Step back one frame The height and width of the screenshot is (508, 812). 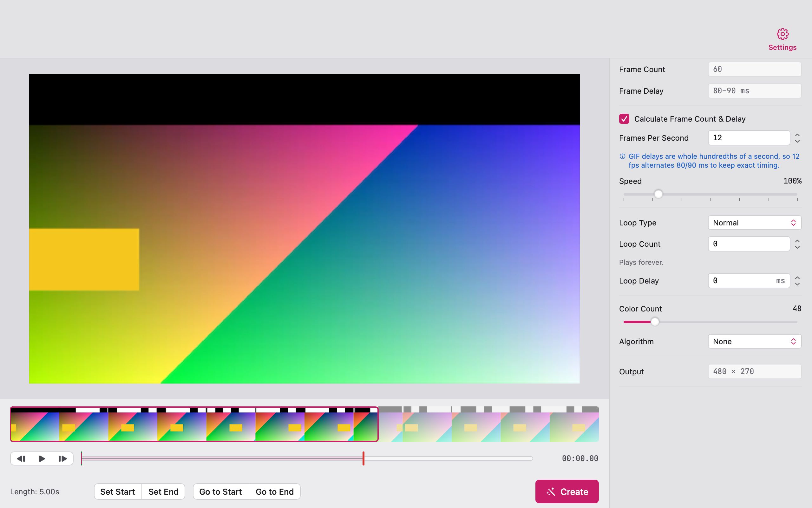click(x=21, y=458)
